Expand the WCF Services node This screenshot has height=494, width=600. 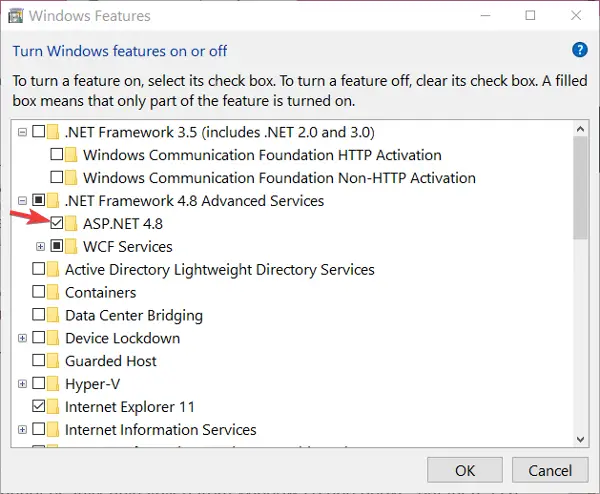click(41, 247)
